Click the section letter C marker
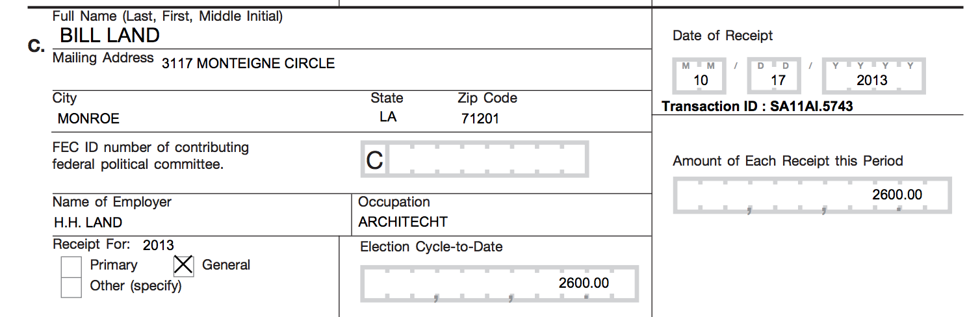This screenshot has height=317, width=980. click(36, 47)
